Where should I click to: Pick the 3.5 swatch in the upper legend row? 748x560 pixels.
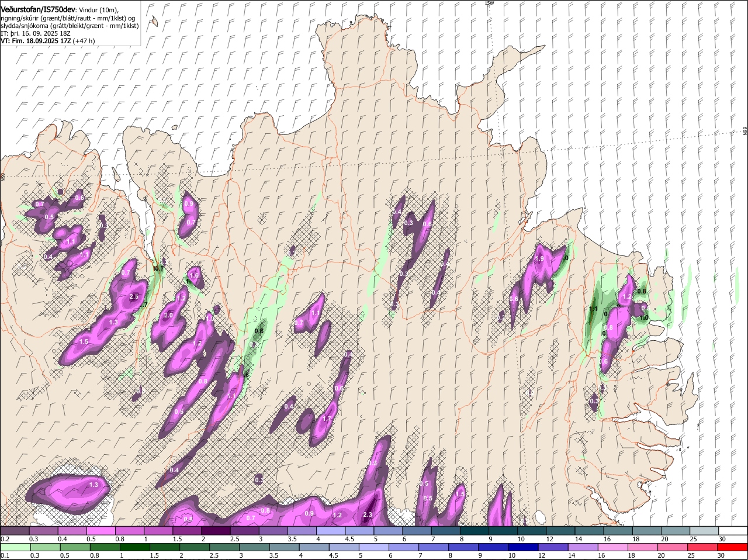point(302,531)
